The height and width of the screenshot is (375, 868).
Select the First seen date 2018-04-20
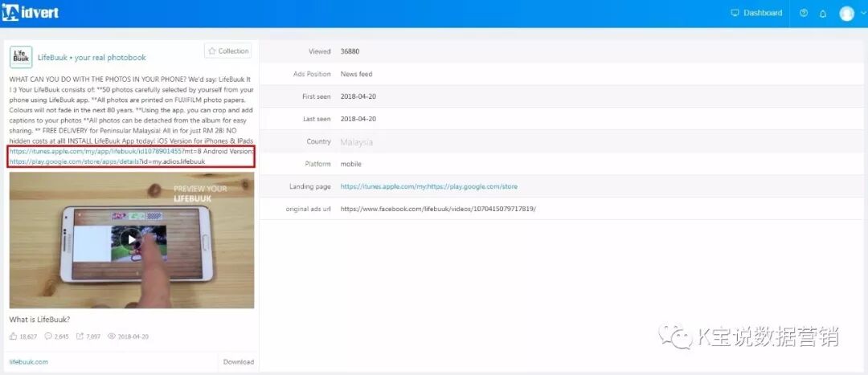358,97
